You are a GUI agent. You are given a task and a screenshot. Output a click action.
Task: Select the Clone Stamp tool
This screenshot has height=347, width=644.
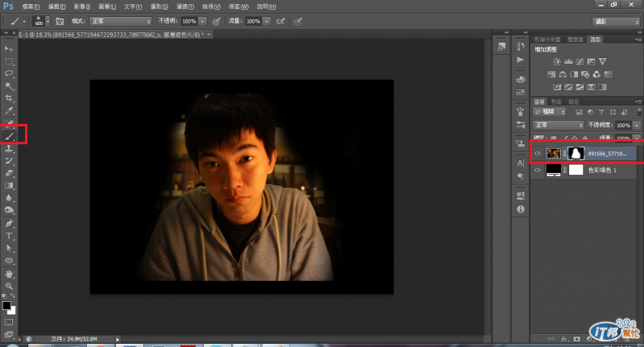pyautogui.click(x=9, y=149)
